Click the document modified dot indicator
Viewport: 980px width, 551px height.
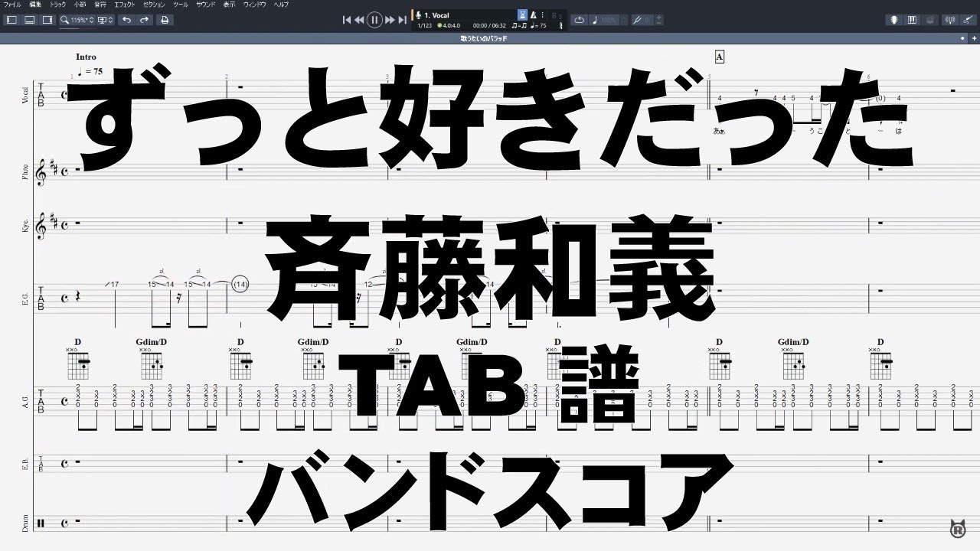[x=962, y=37]
